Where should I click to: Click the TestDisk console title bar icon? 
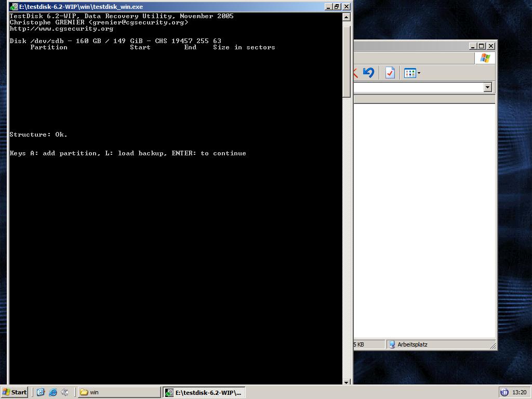[x=14, y=6]
